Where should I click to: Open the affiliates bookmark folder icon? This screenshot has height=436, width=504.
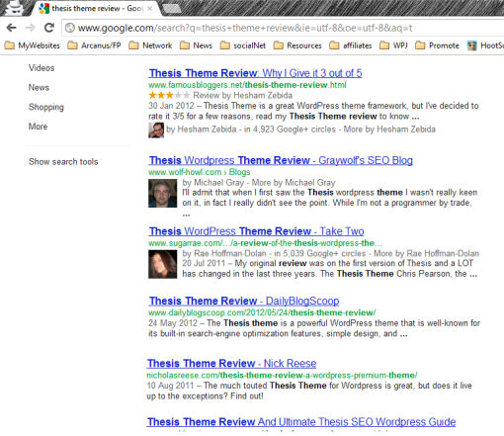334,45
